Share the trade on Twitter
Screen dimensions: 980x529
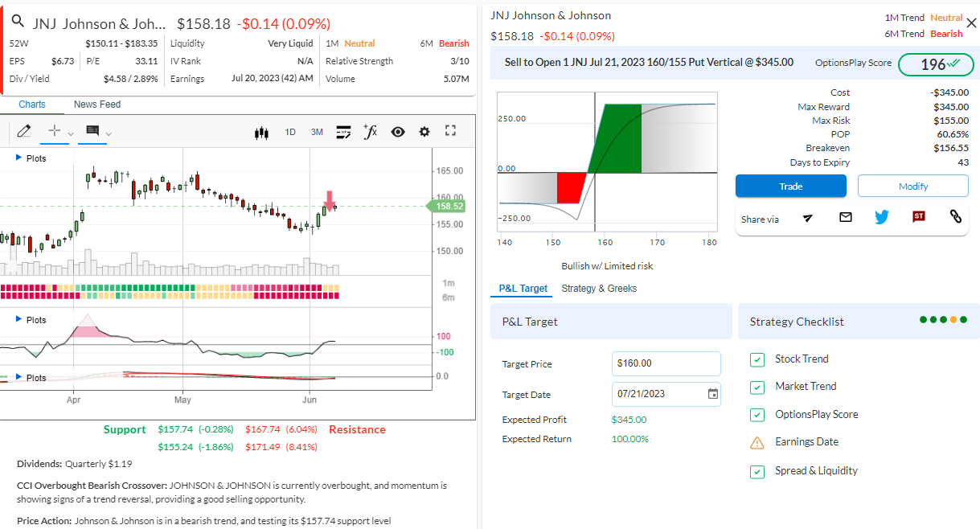click(x=882, y=217)
